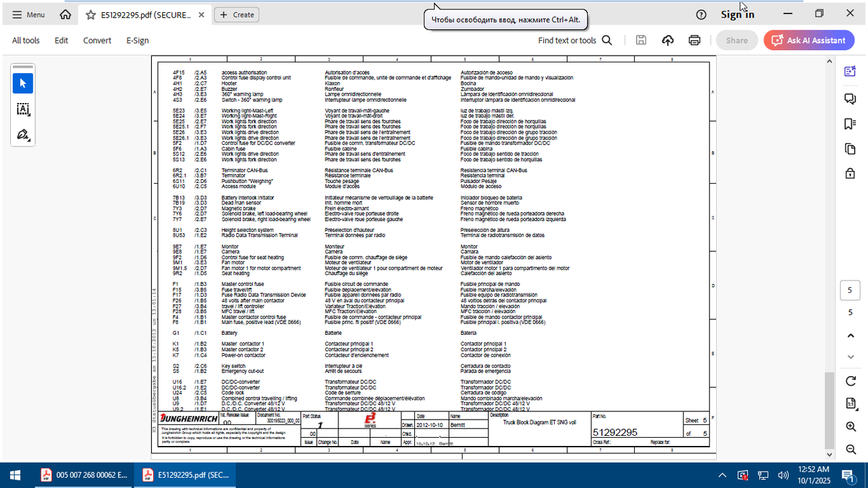Click the vertical scrollbar up arrow
The height and width of the screenshot is (488, 868).
tap(829, 60)
